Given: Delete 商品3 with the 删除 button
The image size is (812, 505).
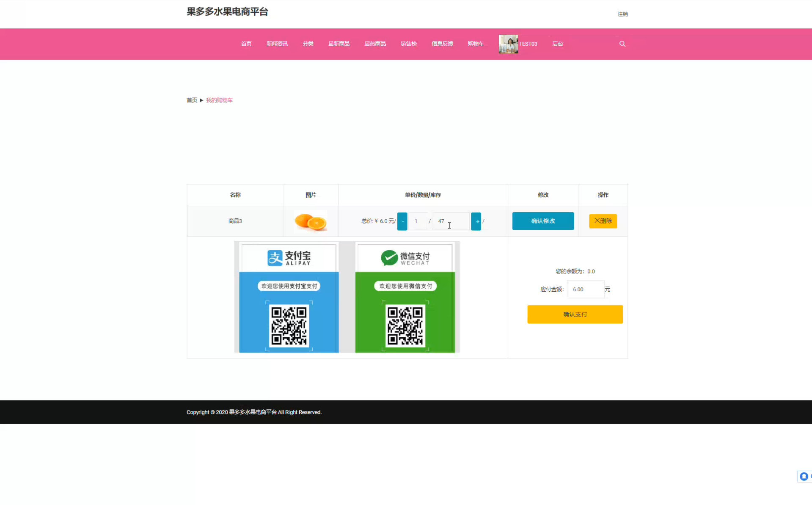Looking at the screenshot, I should tap(603, 221).
